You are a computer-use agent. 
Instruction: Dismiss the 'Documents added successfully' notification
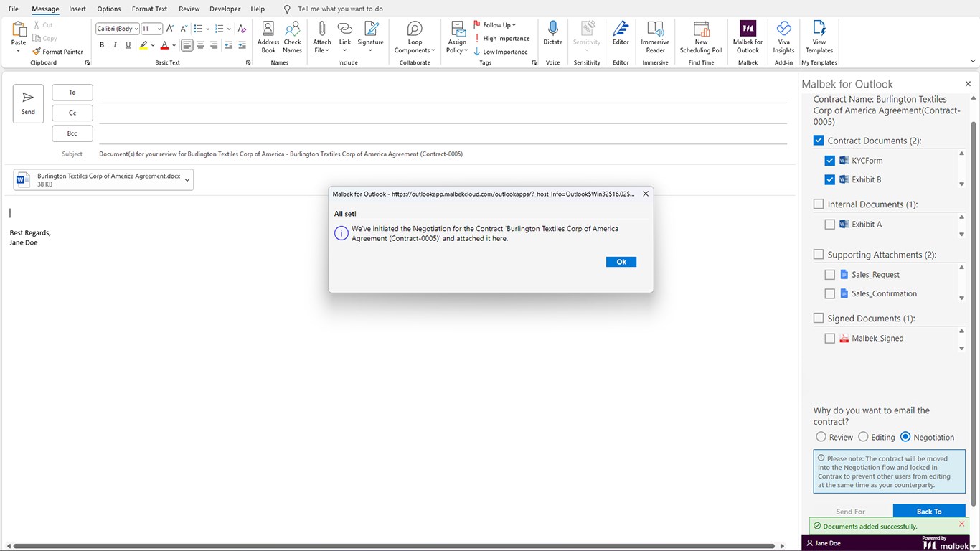[x=962, y=524]
